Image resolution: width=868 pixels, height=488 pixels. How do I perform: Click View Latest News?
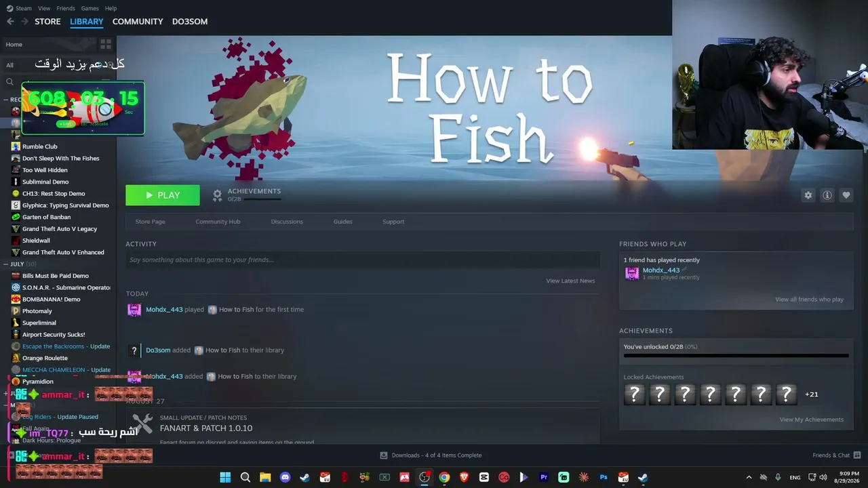click(570, 281)
